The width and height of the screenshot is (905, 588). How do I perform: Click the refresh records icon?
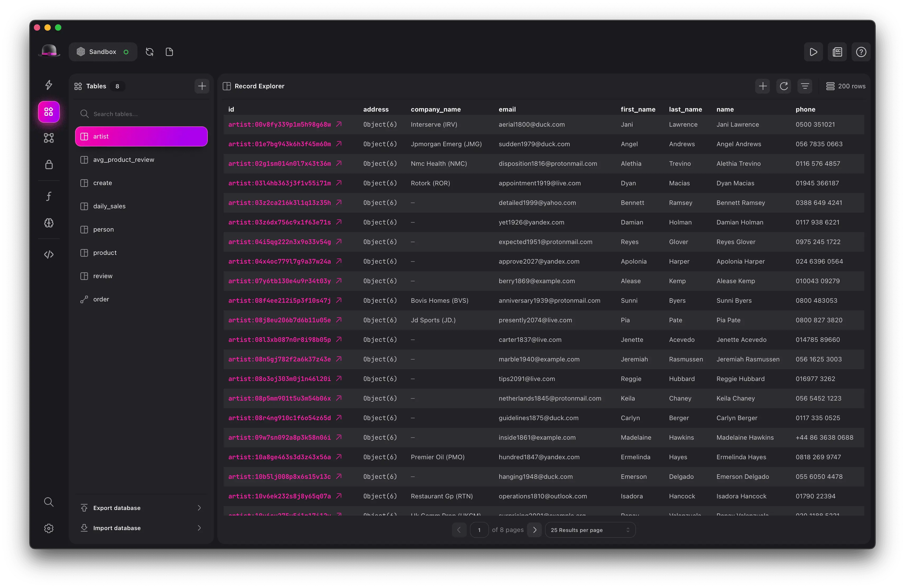click(x=784, y=86)
